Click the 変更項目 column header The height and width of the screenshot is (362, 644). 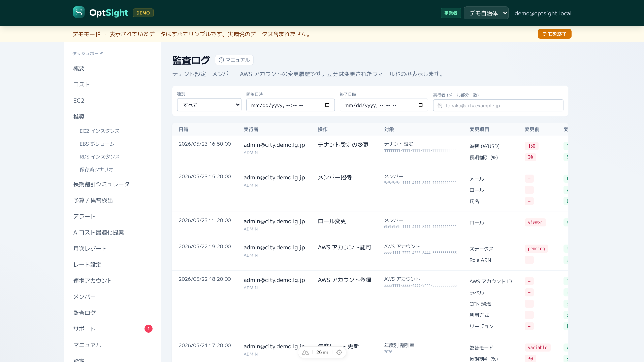pos(479,129)
